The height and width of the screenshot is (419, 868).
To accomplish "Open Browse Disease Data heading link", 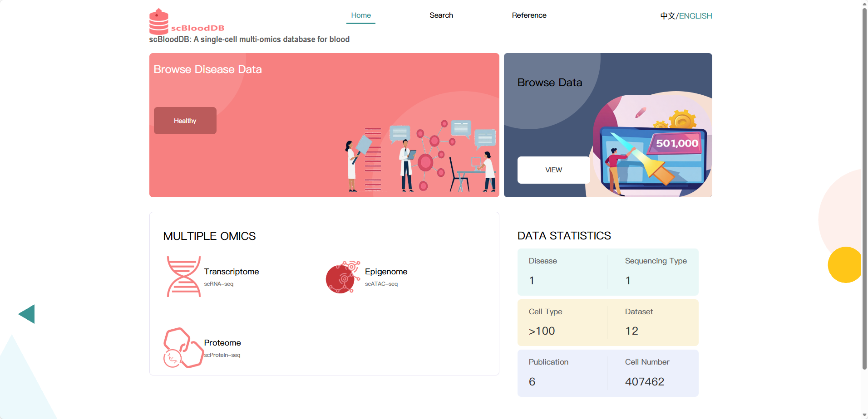I will 207,69.
